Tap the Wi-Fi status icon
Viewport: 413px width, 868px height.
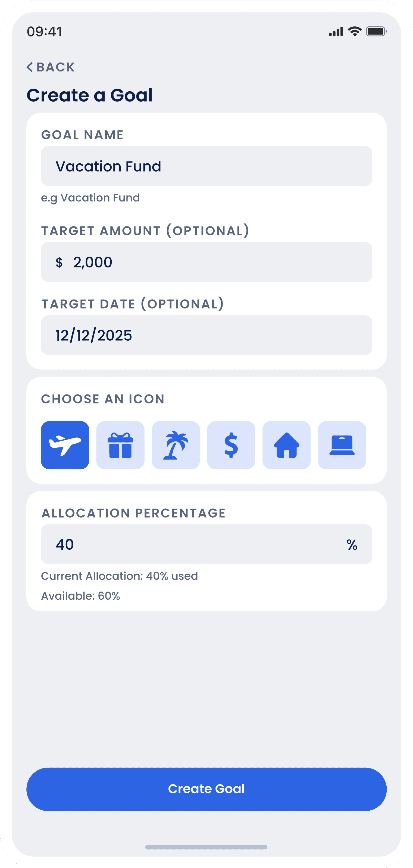coord(355,31)
